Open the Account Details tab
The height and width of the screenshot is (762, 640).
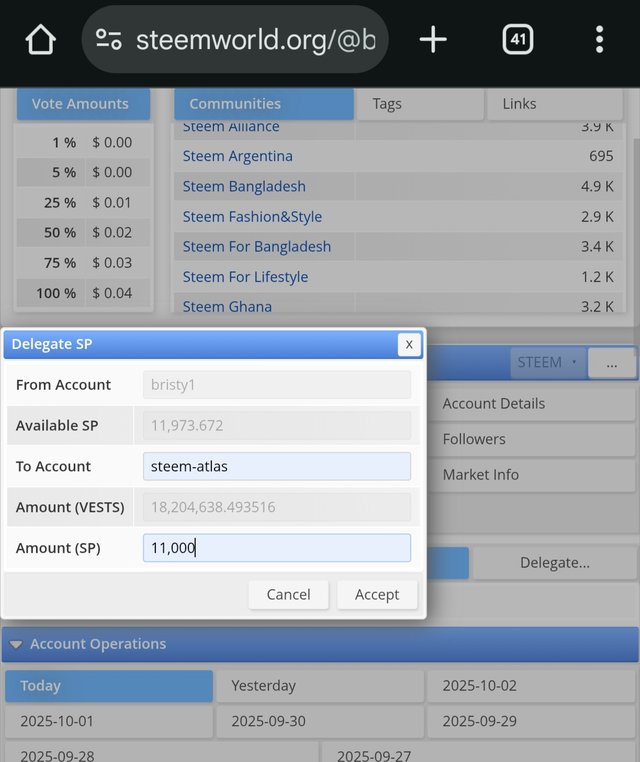(533, 404)
